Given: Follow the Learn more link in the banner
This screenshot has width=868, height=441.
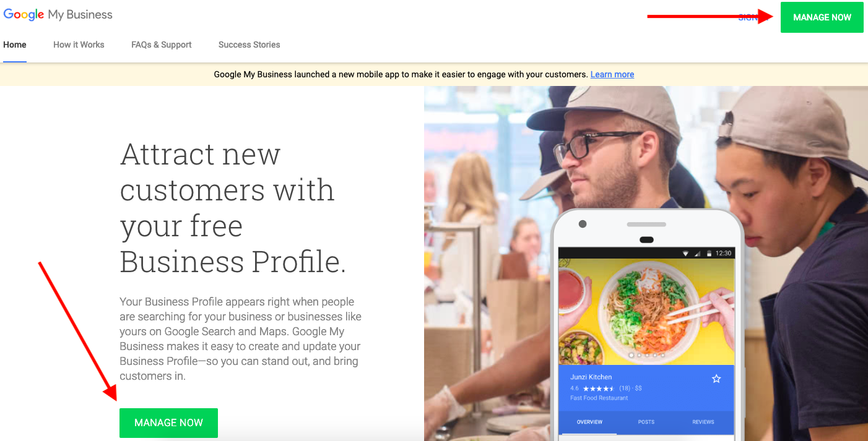Looking at the screenshot, I should (612, 74).
